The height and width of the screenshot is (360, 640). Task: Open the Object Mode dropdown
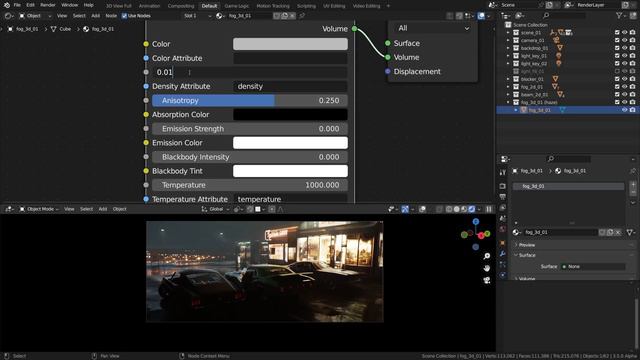pyautogui.click(x=39, y=209)
